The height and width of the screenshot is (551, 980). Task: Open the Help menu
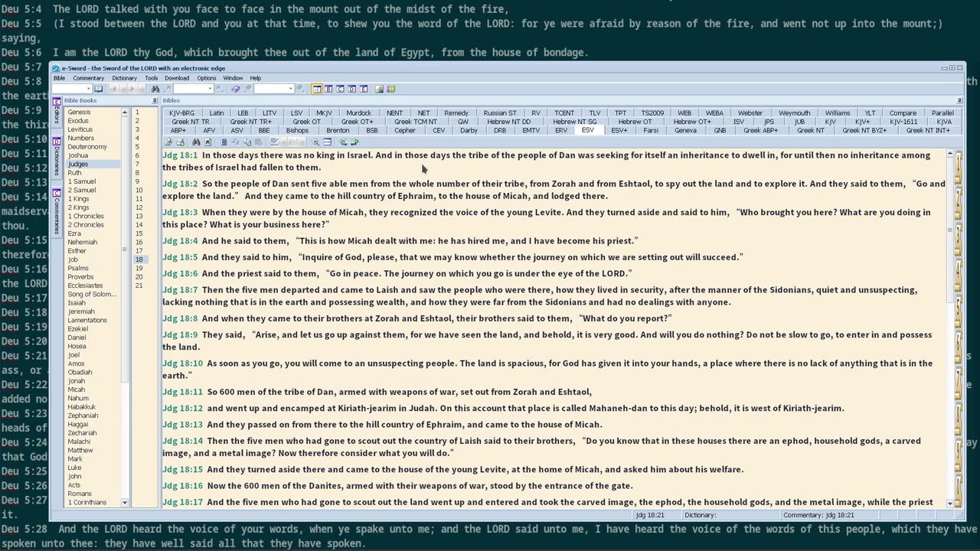(256, 78)
